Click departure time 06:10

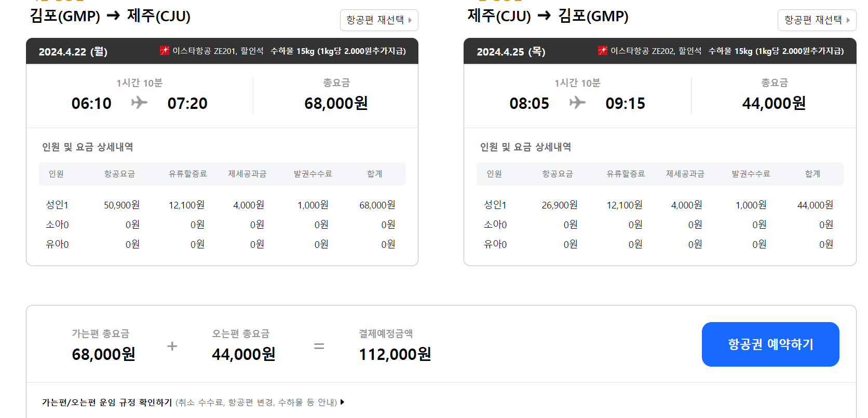[91, 103]
